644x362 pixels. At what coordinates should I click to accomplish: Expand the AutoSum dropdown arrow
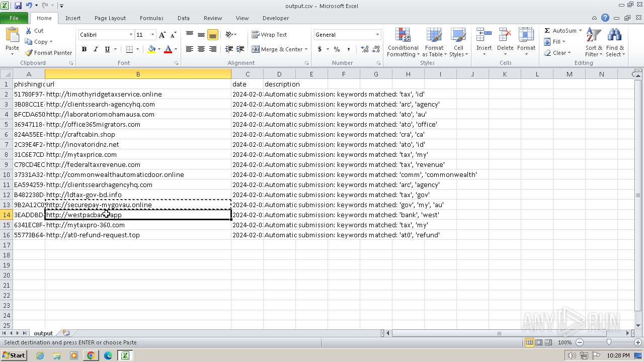[x=580, y=31]
